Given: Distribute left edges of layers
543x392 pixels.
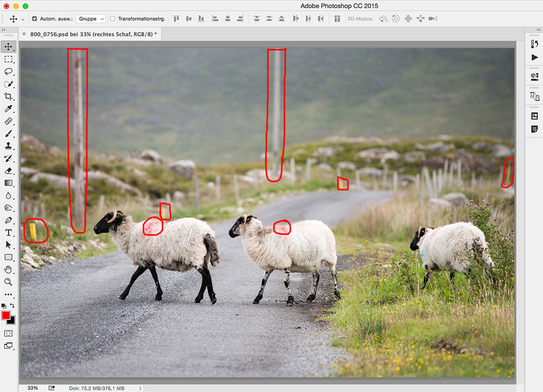Looking at the screenshot, I should click(x=295, y=18).
